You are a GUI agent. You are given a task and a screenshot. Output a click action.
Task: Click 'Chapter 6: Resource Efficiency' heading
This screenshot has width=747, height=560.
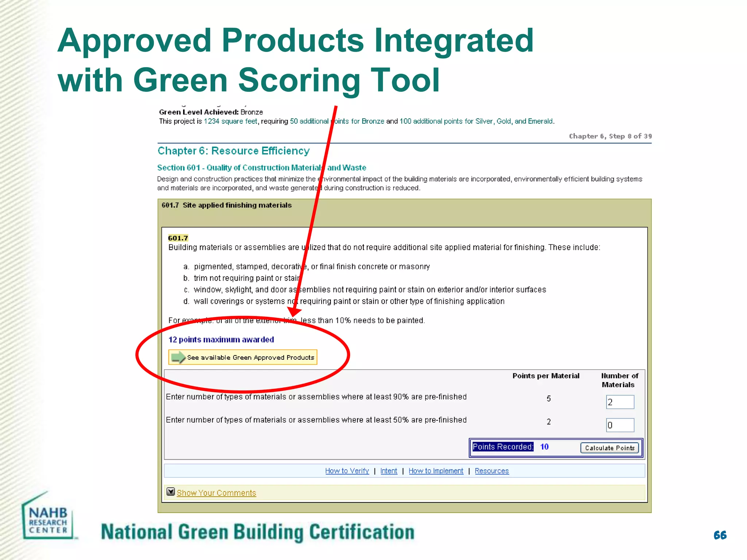(233, 151)
